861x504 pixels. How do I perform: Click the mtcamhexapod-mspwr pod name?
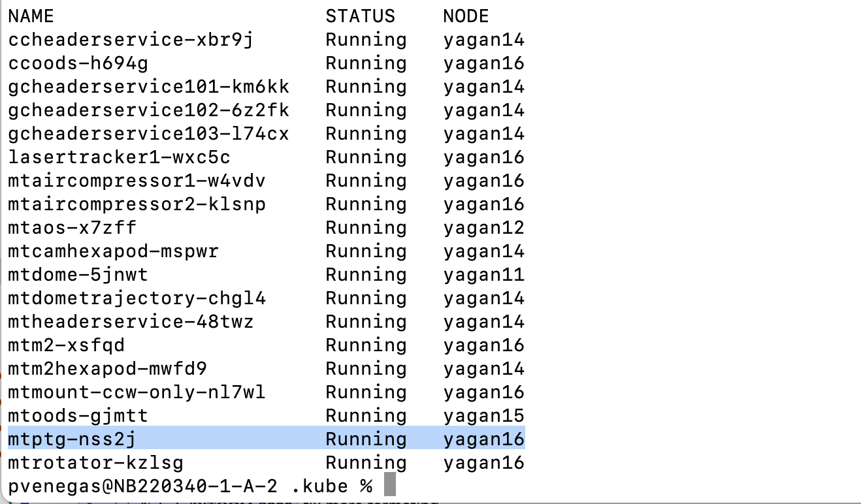(x=113, y=251)
